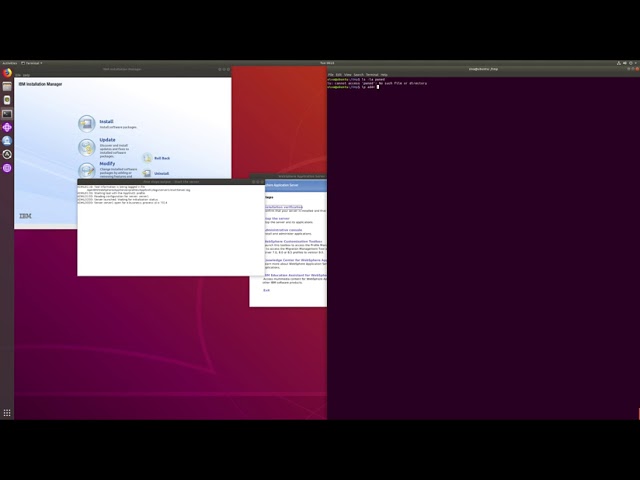Click the First steps output log area
640x480 pixels.
(x=171, y=231)
